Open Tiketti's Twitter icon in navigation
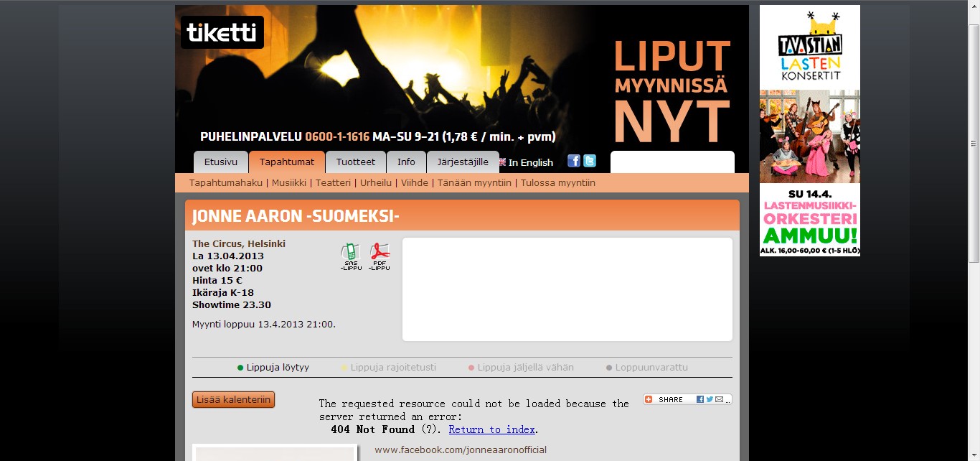980x461 pixels. 590,161
